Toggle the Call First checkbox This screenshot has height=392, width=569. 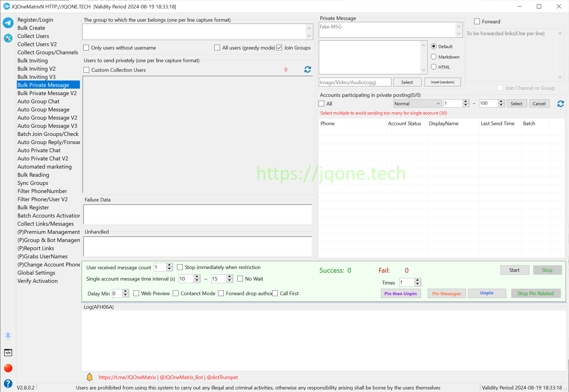click(275, 293)
